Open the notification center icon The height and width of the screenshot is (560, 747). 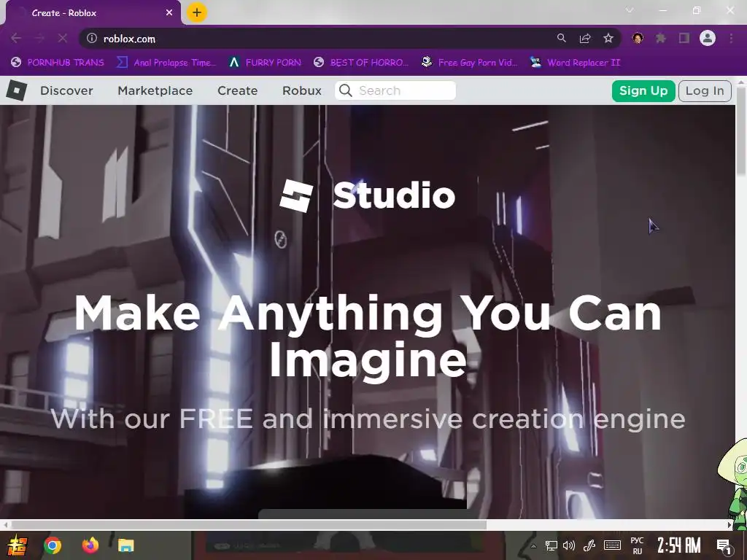pos(724,545)
